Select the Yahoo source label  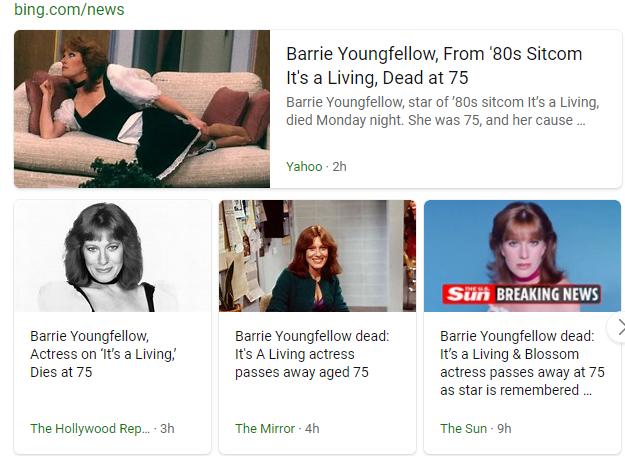point(304,166)
